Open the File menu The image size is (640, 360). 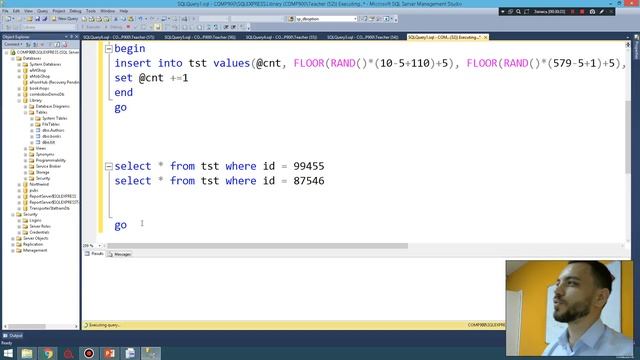(x=5, y=11)
